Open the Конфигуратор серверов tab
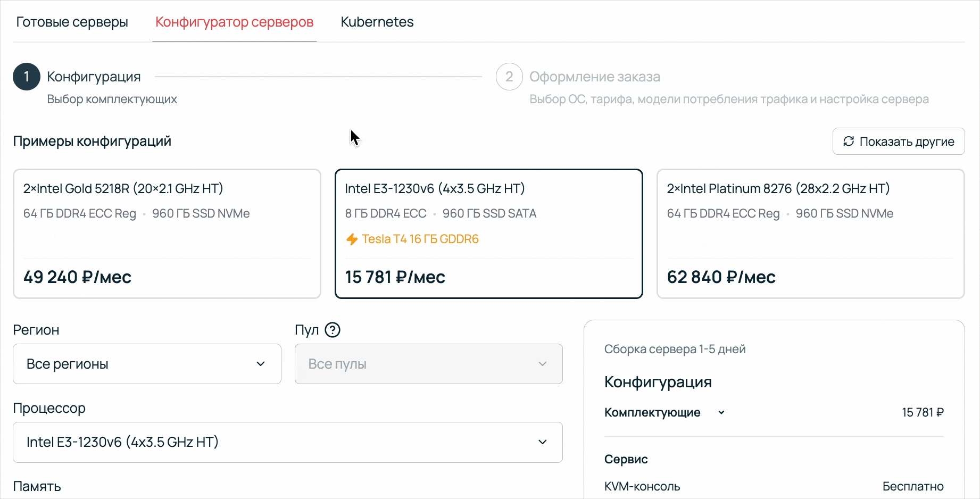Screen dimensions: 980x499 click(234, 22)
